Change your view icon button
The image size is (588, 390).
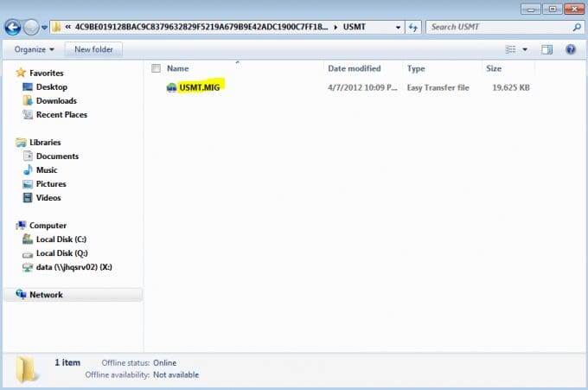[510, 49]
